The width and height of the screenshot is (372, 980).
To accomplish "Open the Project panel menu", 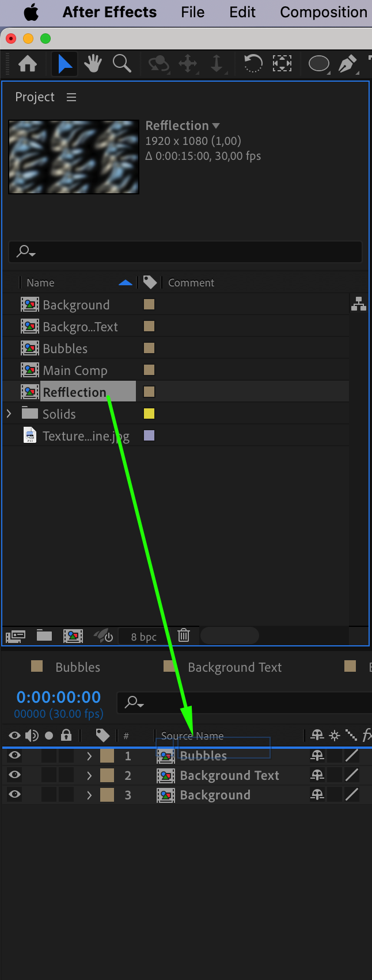I will (x=71, y=97).
